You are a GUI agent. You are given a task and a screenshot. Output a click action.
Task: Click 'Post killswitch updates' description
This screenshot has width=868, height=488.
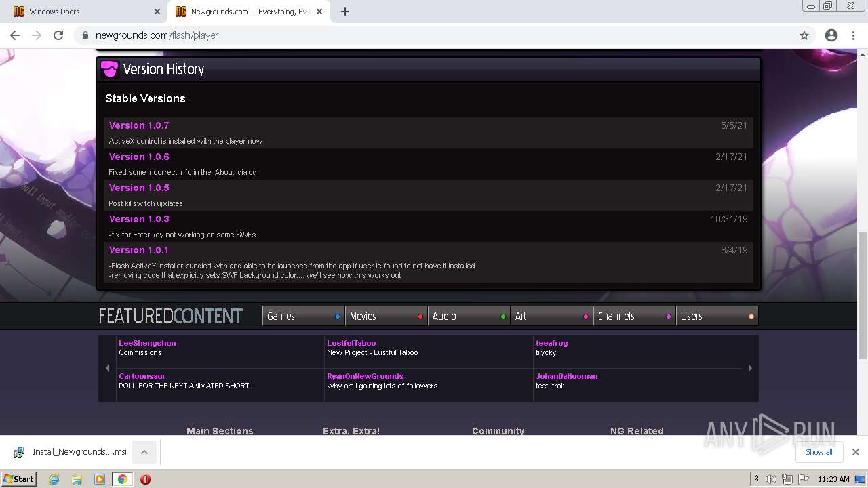[x=146, y=203]
